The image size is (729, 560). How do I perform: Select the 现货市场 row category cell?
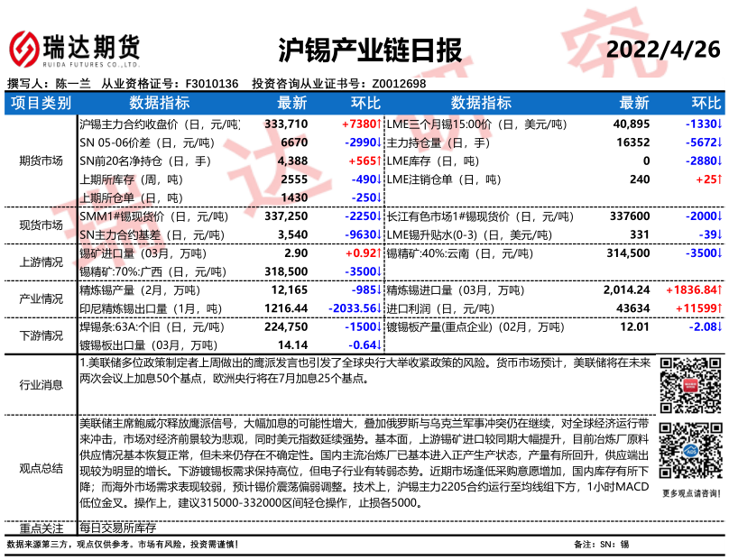click(41, 225)
